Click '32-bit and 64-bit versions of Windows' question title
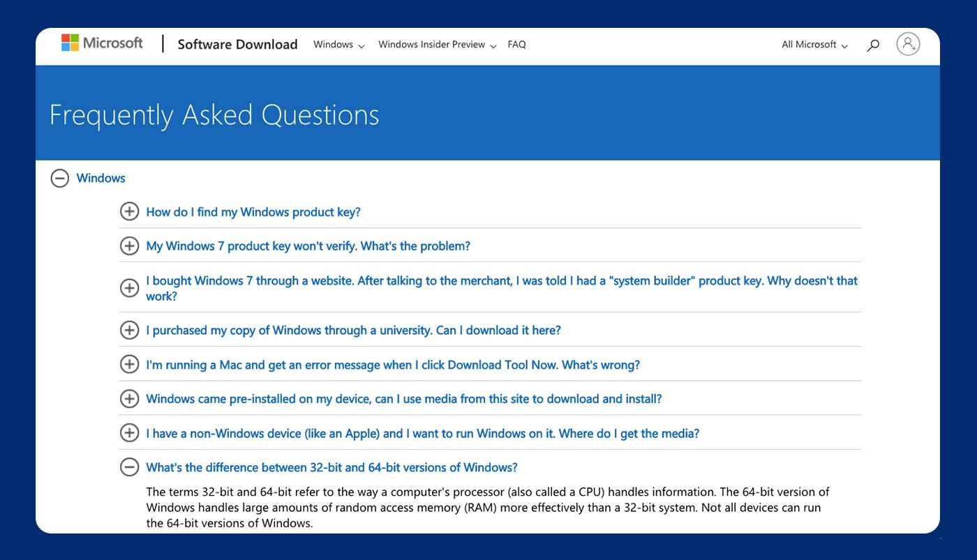This screenshot has height=560, width=977. [x=332, y=467]
